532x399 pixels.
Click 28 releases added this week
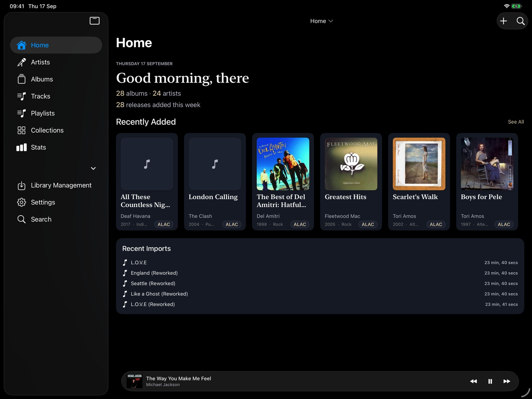click(x=158, y=105)
